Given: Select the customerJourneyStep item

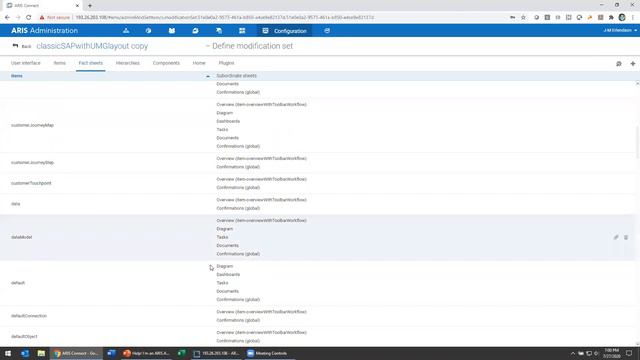Looking at the screenshot, I should click(x=32, y=162).
